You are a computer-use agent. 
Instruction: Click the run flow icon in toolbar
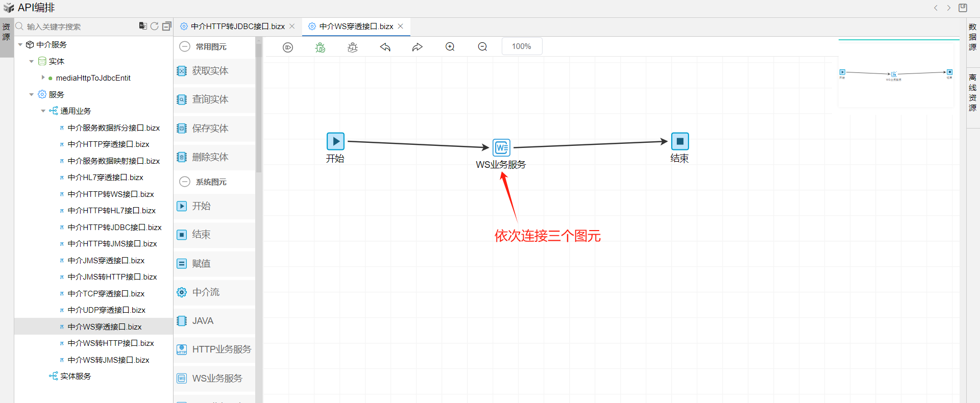coord(288,47)
